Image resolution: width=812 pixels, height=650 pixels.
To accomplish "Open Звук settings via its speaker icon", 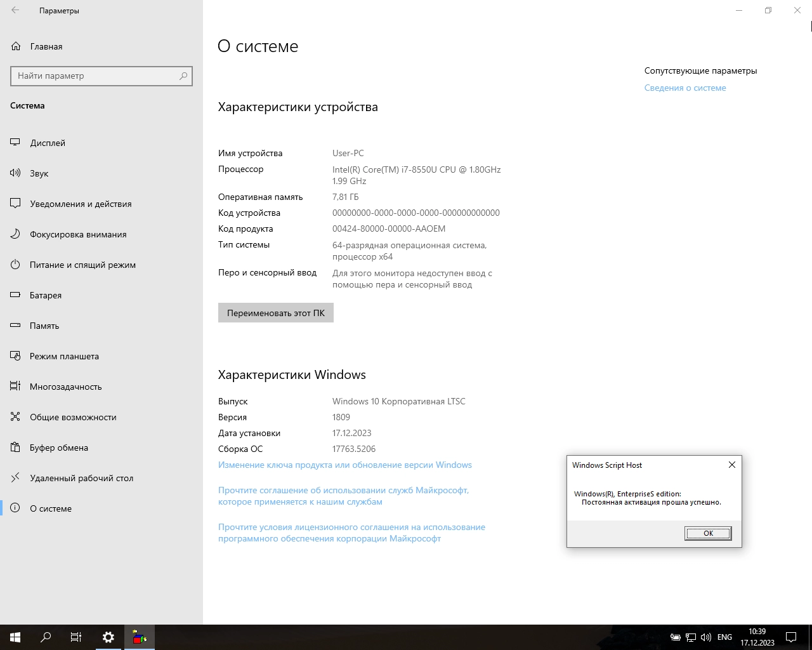I will click(15, 173).
